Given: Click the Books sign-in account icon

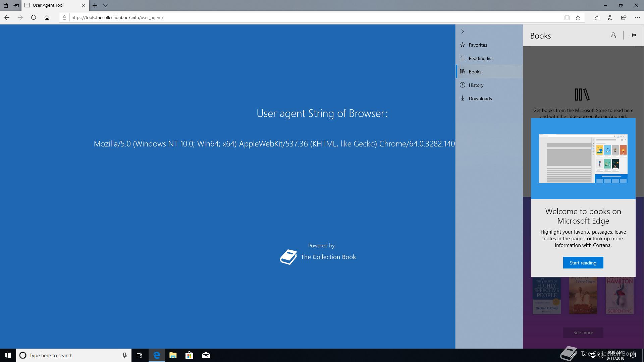Looking at the screenshot, I should (x=613, y=35).
